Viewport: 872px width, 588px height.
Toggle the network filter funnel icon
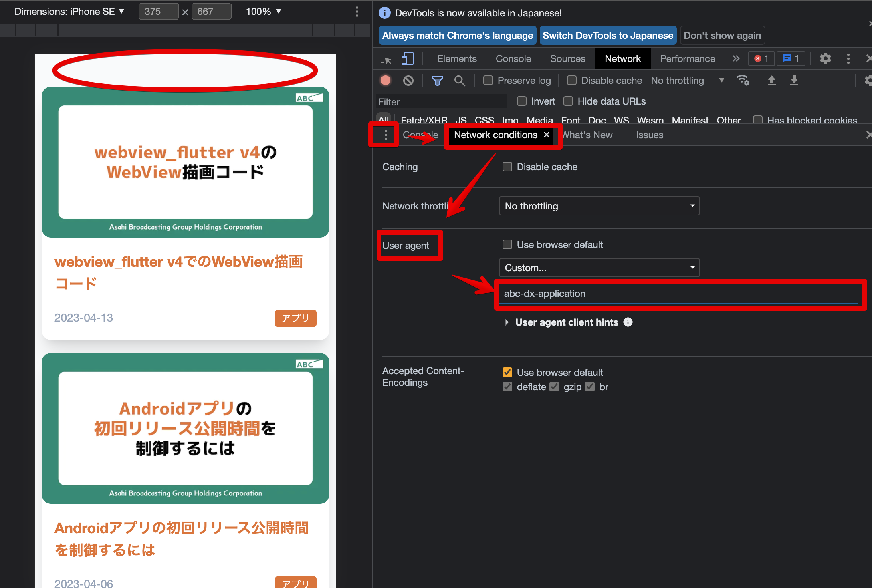(437, 81)
